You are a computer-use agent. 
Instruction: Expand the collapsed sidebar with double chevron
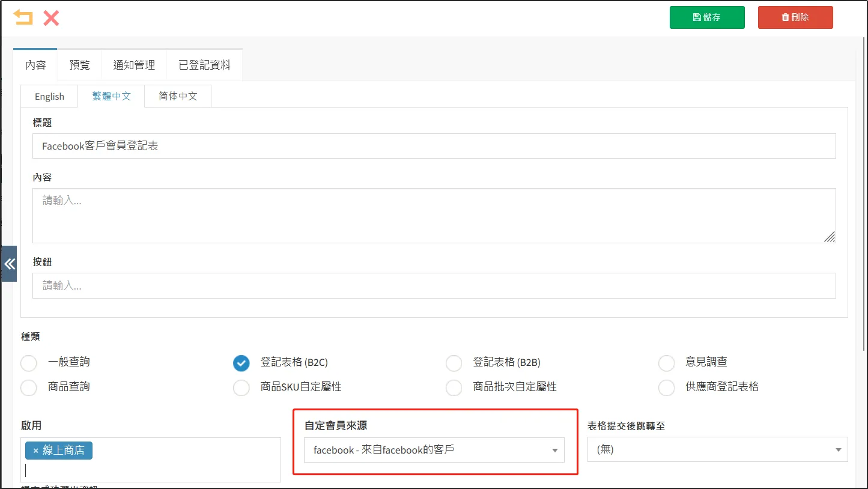pos(9,264)
